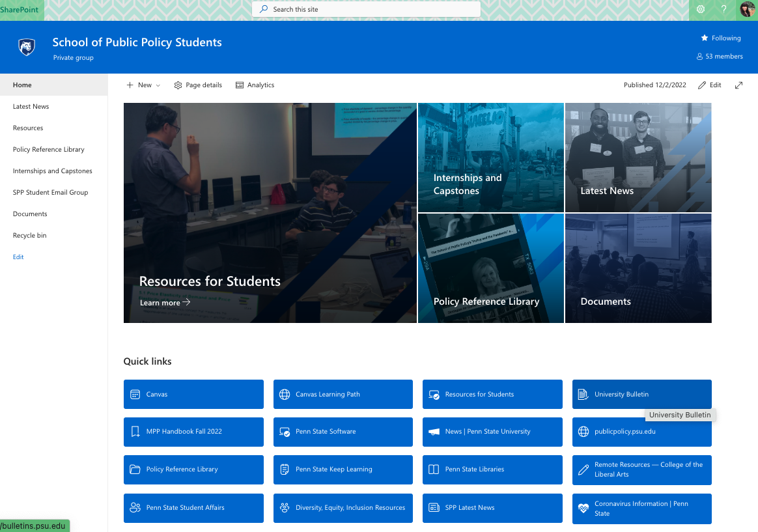Open the Canvas quick link
Screen dimensions: 758x532
[x=193, y=395]
